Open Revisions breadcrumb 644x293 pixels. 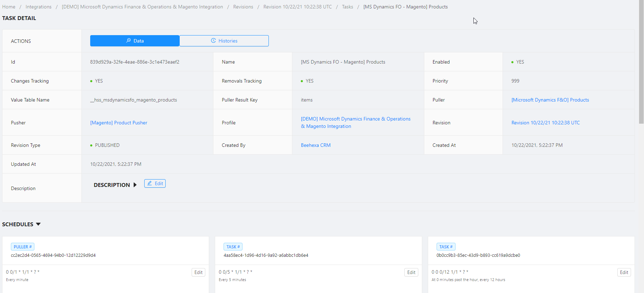243,7
